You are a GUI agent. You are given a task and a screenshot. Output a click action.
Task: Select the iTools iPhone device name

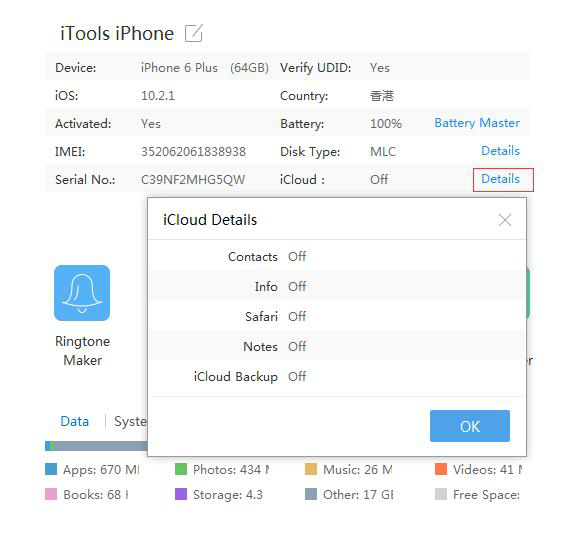(x=117, y=34)
